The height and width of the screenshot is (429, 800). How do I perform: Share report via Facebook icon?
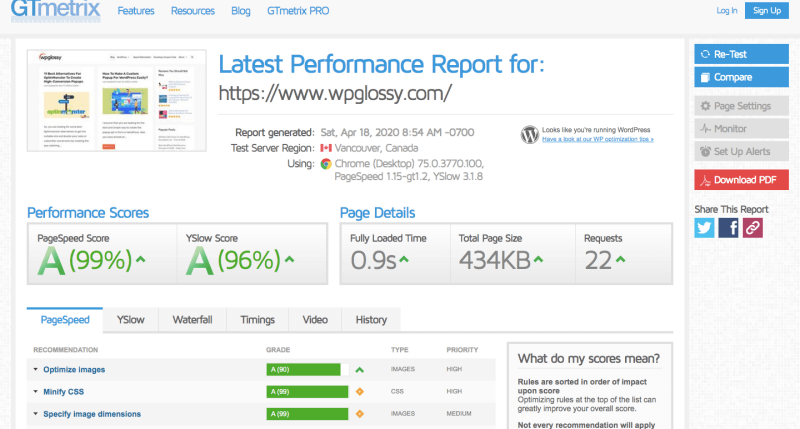(x=728, y=228)
